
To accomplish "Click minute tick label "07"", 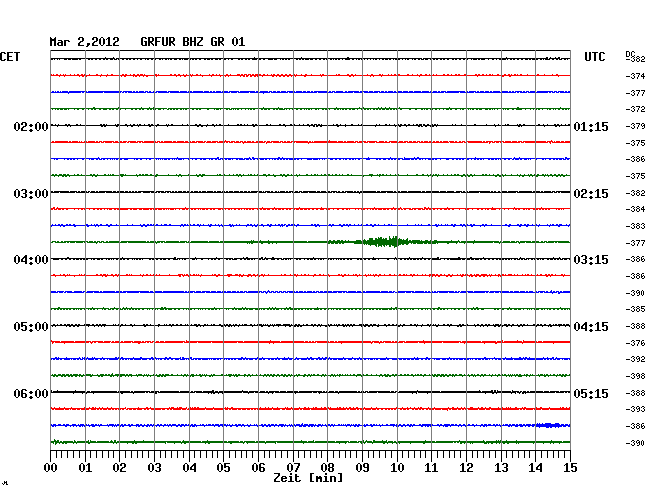I will (293, 467).
